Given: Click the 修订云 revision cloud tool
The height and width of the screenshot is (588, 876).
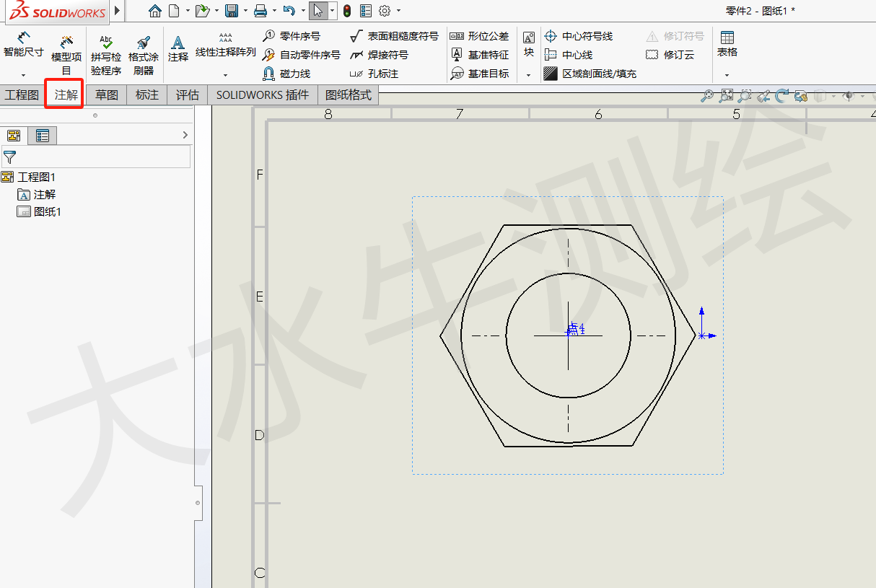Looking at the screenshot, I should (x=669, y=54).
